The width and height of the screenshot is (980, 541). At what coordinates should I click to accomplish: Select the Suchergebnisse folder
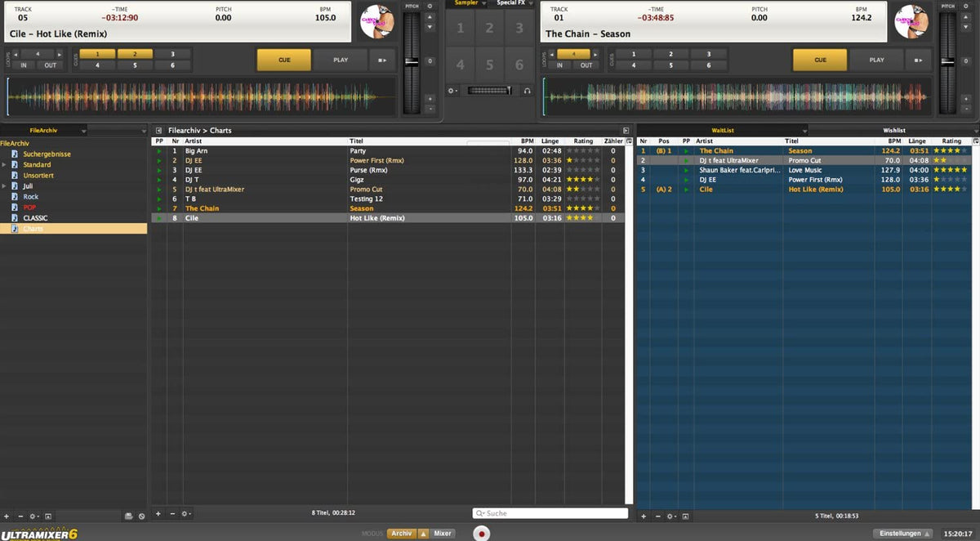point(47,154)
